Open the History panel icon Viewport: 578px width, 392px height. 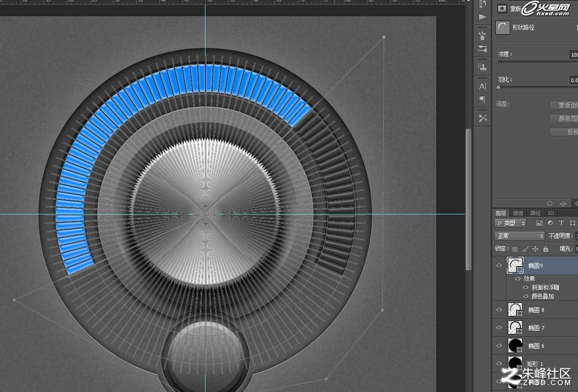483,3
